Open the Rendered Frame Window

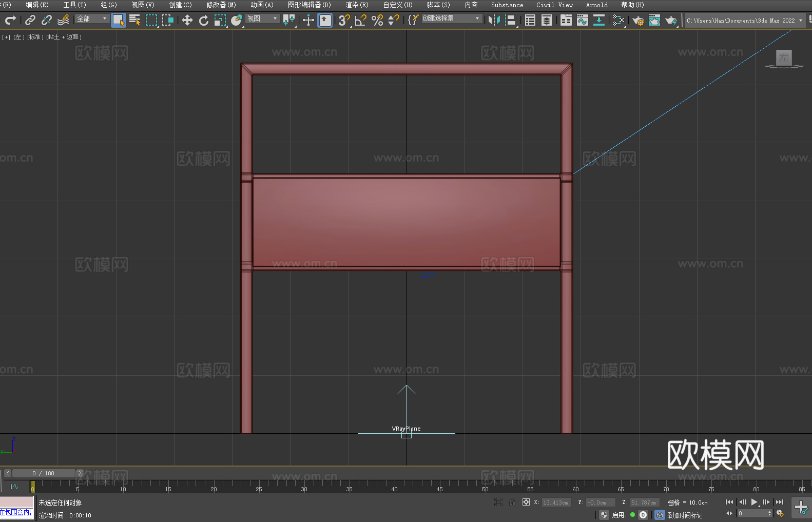[x=654, y=21]
